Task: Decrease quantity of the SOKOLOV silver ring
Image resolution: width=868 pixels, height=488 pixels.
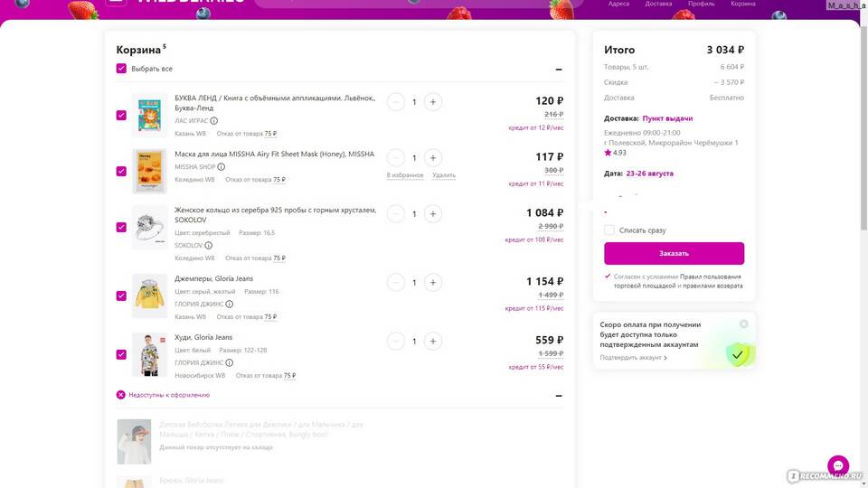Action: [396, 214]
